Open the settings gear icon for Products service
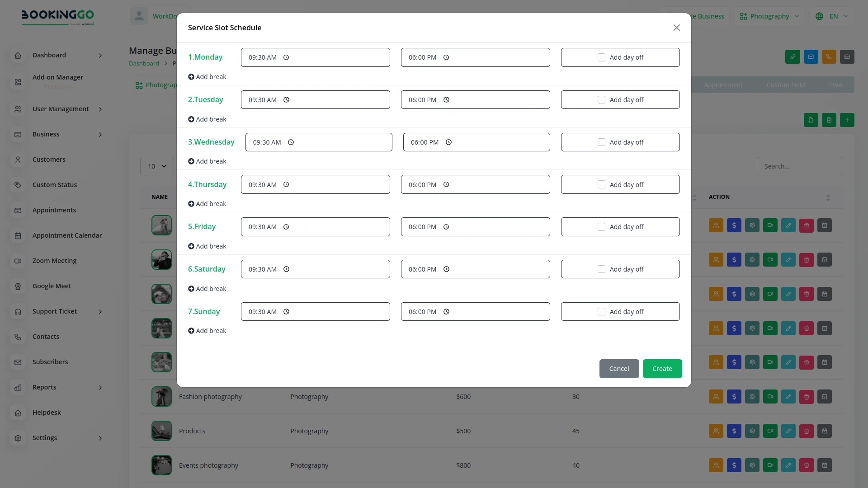Viewport: 868px width, 488px height. [x=752, y=431]
